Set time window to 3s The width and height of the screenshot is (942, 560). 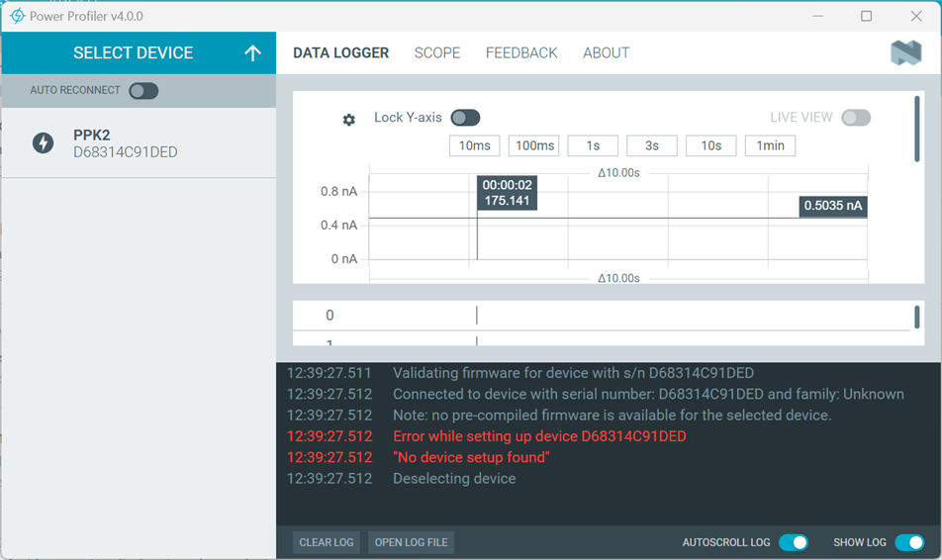click(652, 146)
